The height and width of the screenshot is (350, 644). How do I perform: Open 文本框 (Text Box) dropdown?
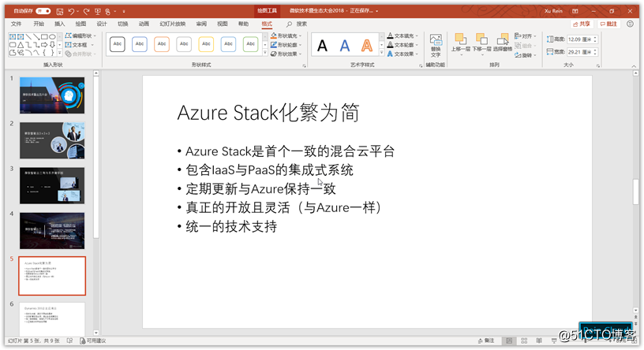80,45
